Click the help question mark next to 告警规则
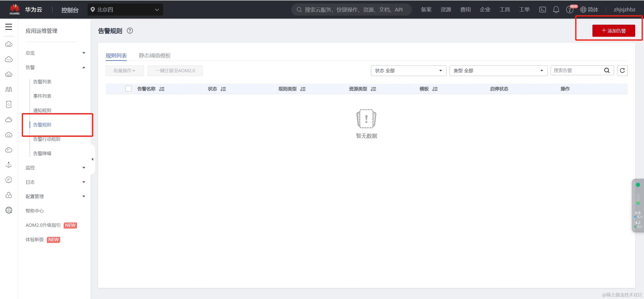 pos(130,31)
